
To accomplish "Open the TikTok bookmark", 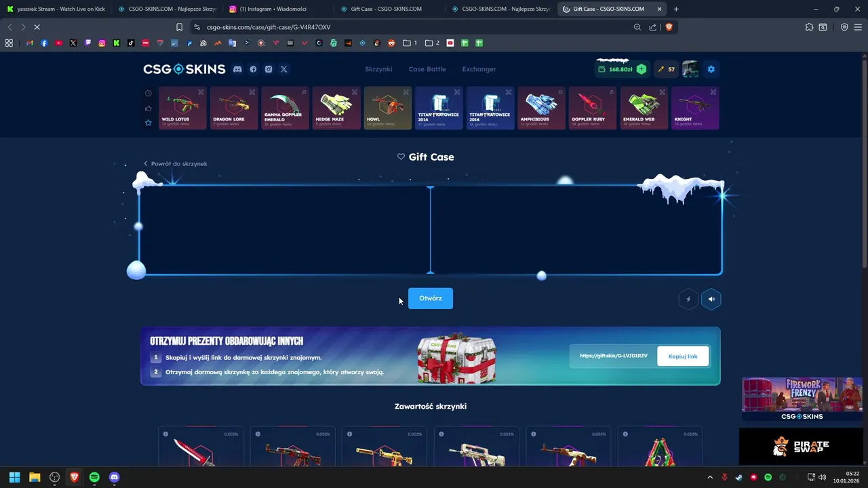I will (131, 43).
